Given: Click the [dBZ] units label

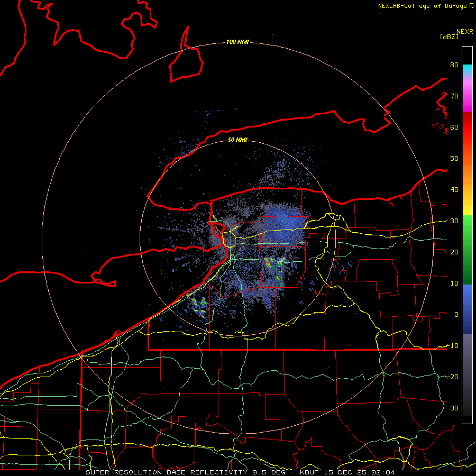Looking at the screenshot, I should (x=449, y=36).
